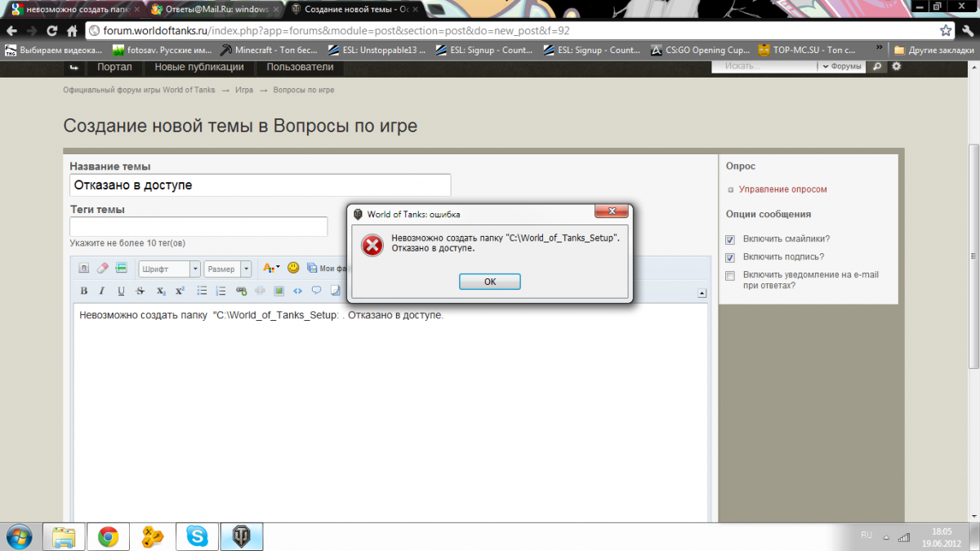
Task: Click the 'Теги темы' tags field
Action: [198, 227]
